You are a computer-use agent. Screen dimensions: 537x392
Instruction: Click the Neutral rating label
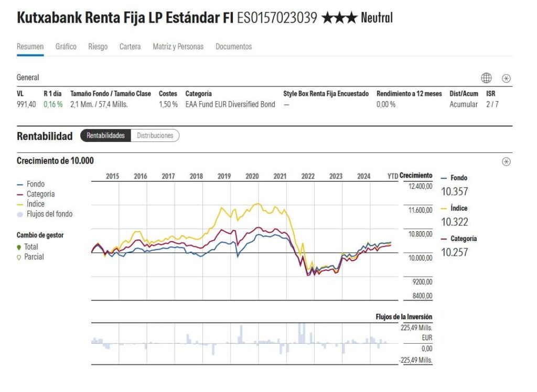[x=377, y=18]
